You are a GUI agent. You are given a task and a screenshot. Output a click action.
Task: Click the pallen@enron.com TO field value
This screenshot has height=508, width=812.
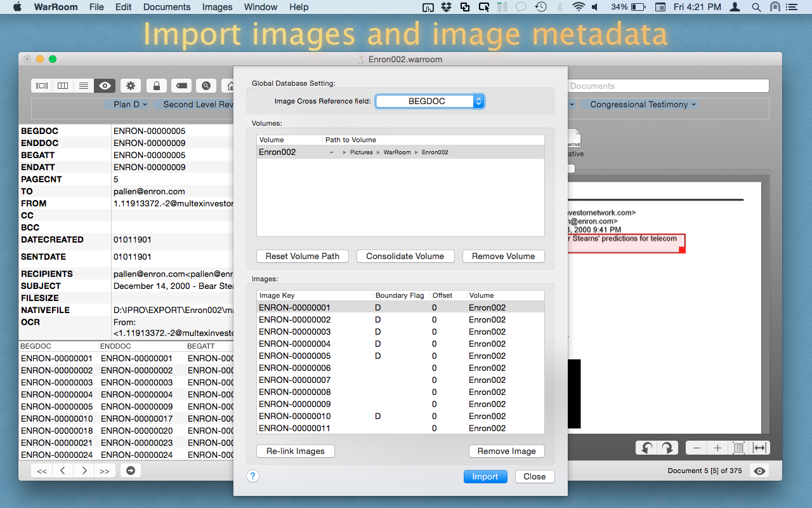point(149,191)
